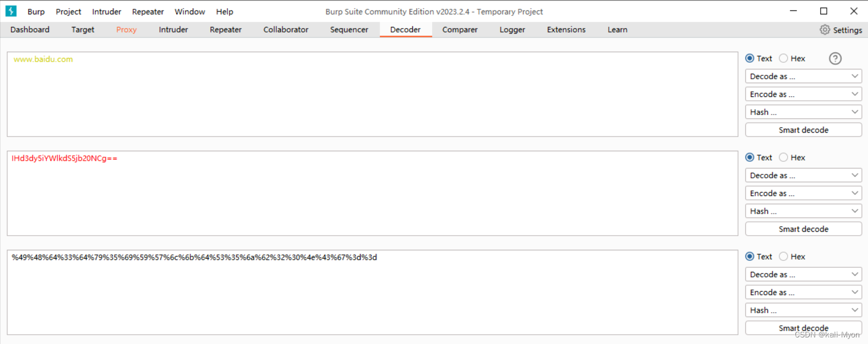
Task: Open the Repeater menu in menu bar
Action: (x=148, y=12)
